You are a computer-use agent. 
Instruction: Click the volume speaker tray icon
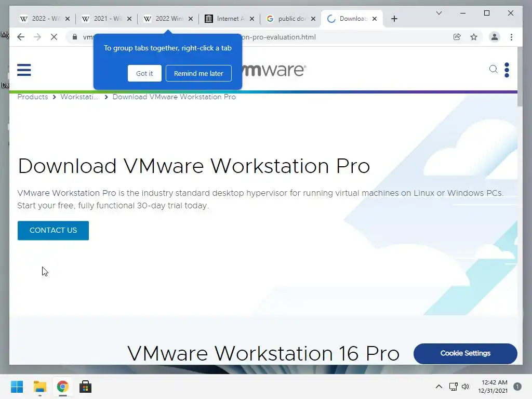point(465,387)
